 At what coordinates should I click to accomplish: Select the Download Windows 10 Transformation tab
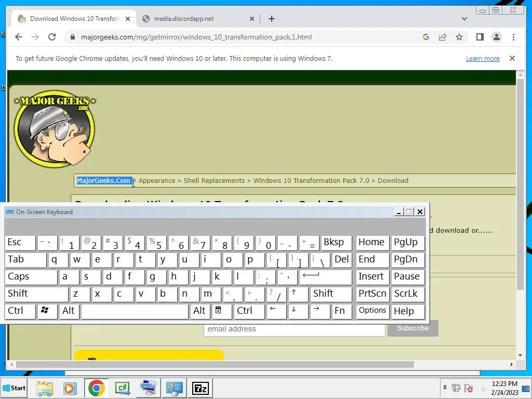pyautogui.click(x=74, y=19)
